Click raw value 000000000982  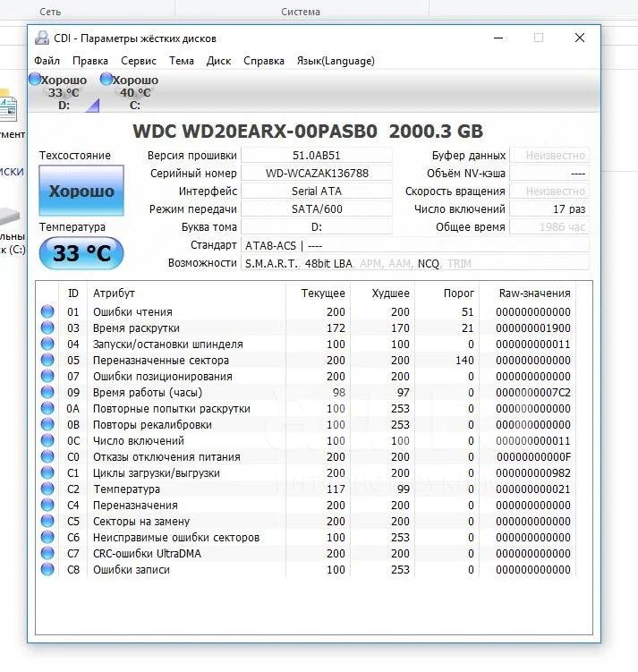(533, 472)
